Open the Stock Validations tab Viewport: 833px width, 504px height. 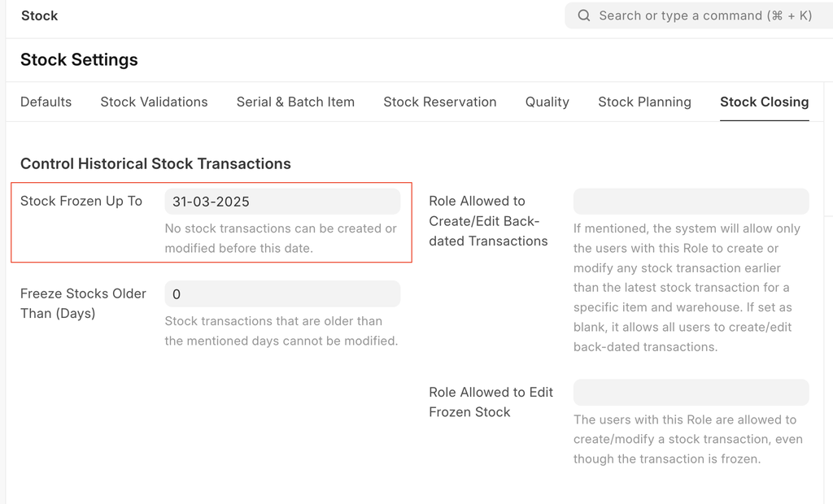pyautogui.click(x=154, y=102)
